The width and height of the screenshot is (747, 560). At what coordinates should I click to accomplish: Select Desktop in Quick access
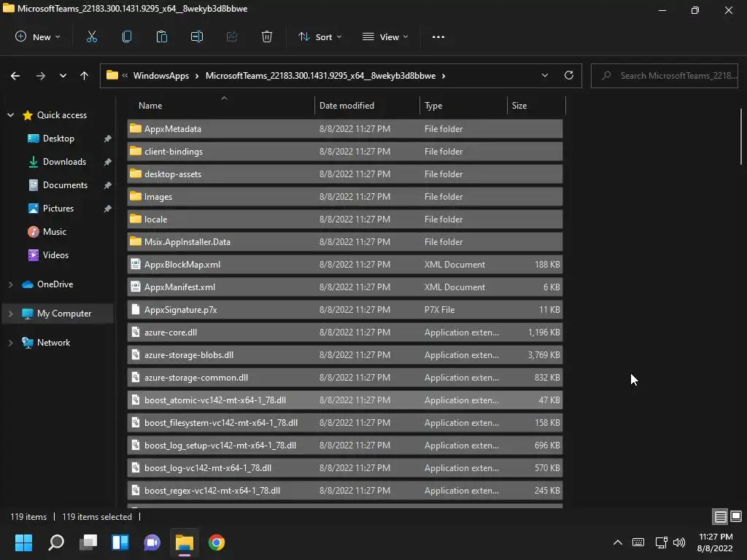58,139
